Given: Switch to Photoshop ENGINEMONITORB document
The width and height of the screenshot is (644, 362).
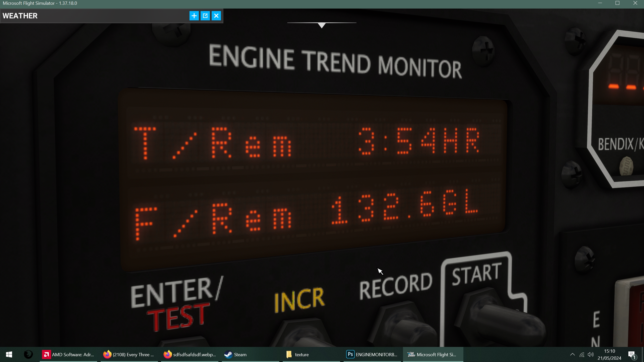Looking at the screenshot, I should coord(372,354).
